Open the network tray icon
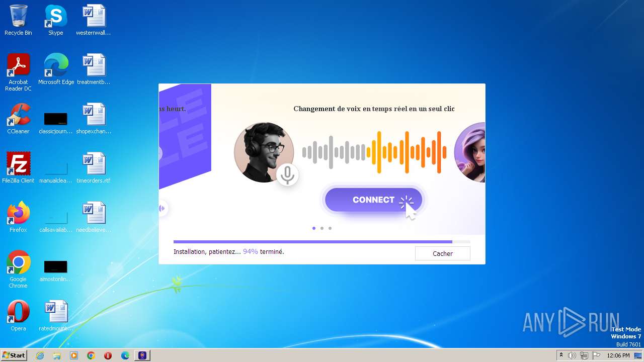The height and width of the screenshot is (362, 644). [584, 355]
